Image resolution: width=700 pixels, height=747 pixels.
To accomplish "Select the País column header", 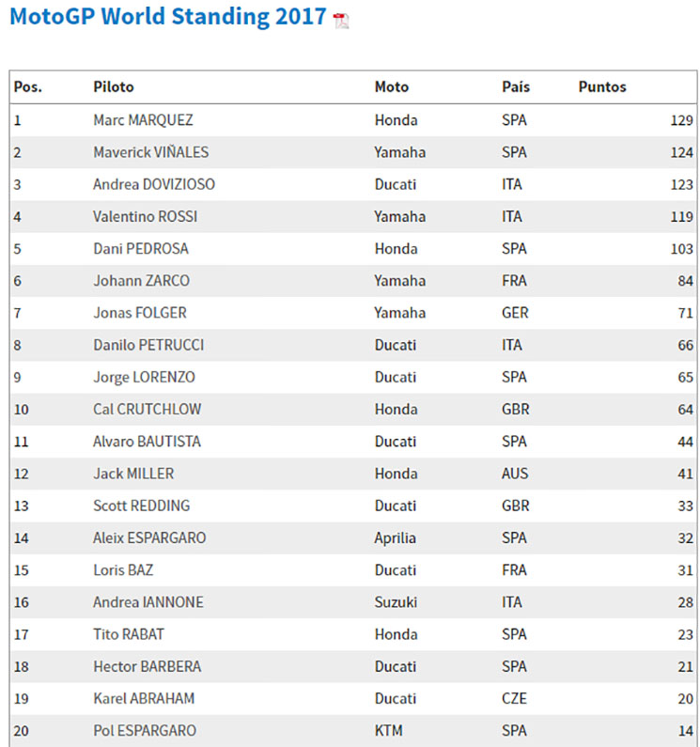I will (x=516, y=86).
